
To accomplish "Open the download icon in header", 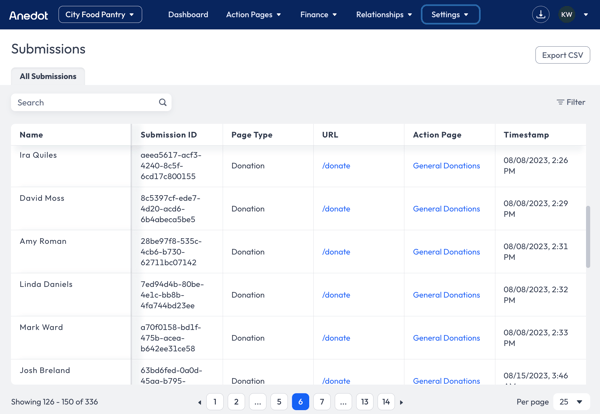I will click(541, 15).
